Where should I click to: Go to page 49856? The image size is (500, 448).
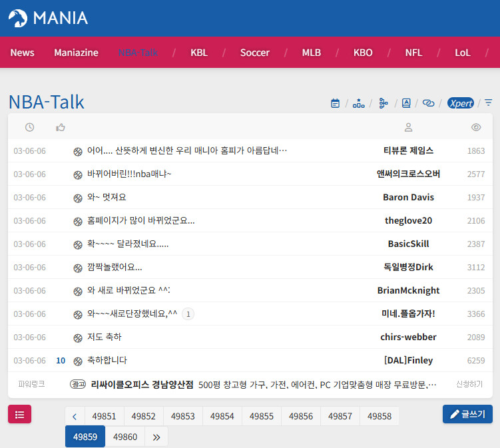pos(301,417)
